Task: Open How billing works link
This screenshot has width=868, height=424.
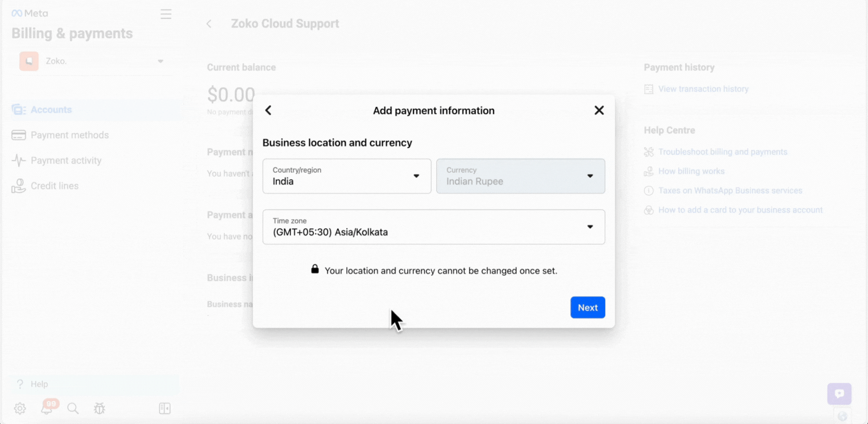Action: (691, 171)
